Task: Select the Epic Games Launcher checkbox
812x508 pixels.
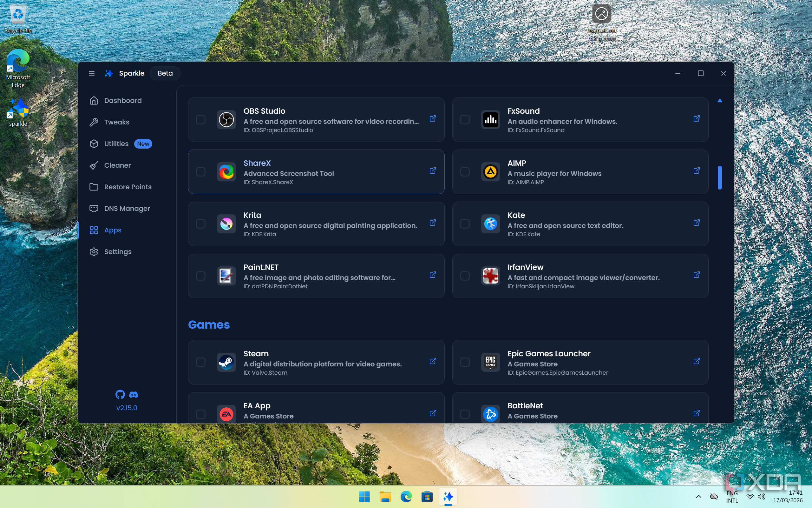Action: click(465, 362)
